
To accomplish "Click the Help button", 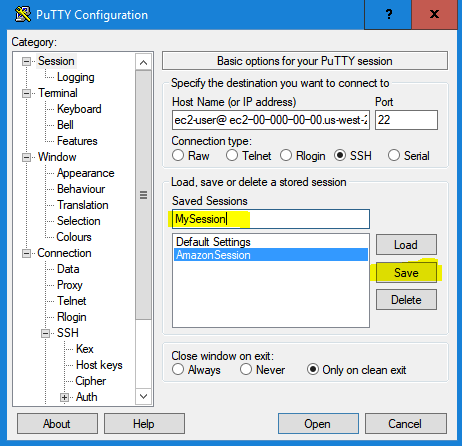I will (144, 424).
